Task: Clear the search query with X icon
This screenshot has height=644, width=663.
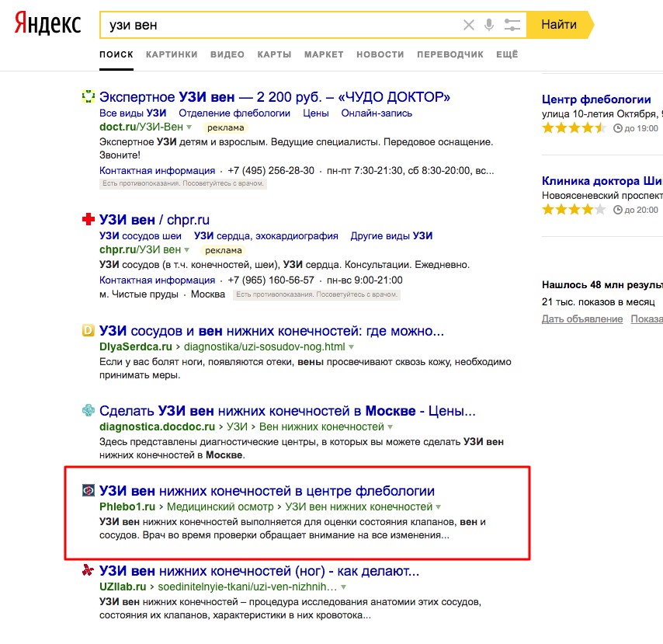Action: 468,25
